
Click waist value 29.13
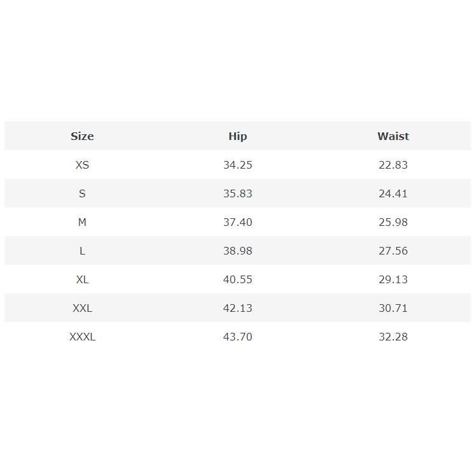pyautogui.click(x=393, y=279)
